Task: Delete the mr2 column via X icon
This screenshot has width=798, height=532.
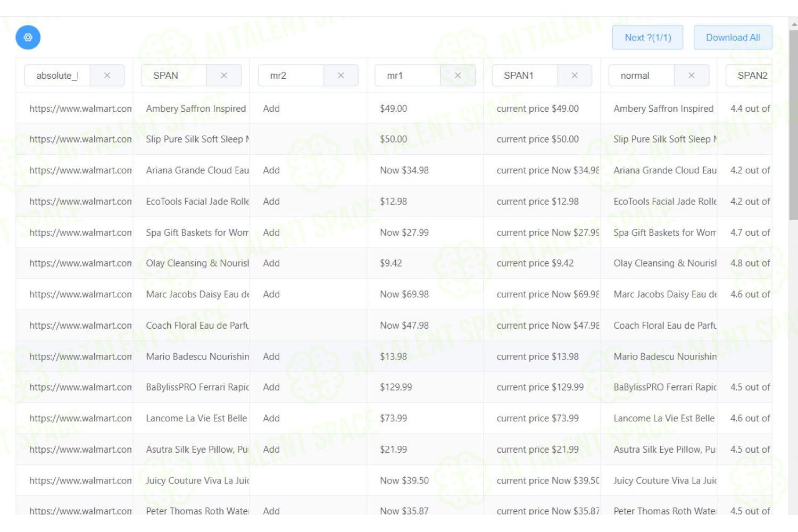Action: coord(341,76)
